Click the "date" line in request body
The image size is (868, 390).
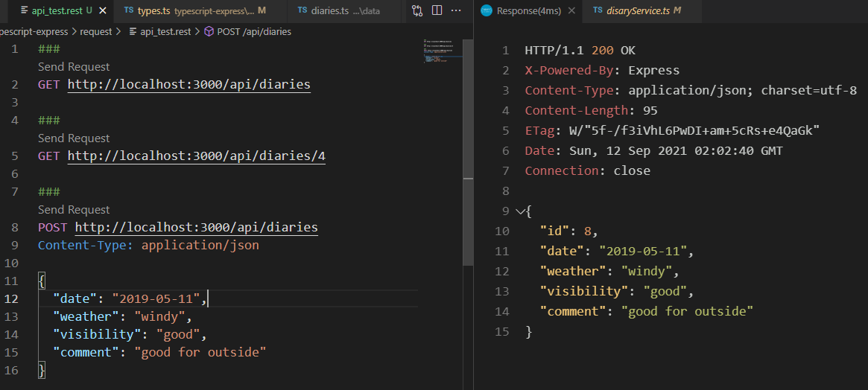pyautogui.click(x=130, y=298)
